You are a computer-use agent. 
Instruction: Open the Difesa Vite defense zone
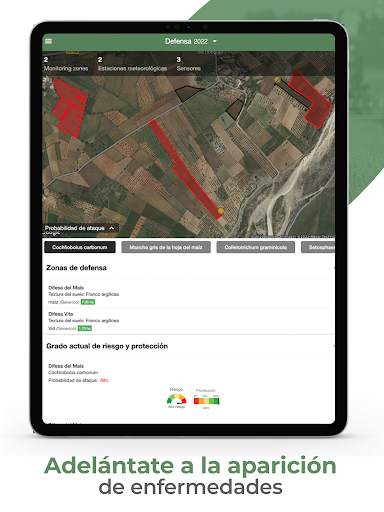tap(188, 321)
